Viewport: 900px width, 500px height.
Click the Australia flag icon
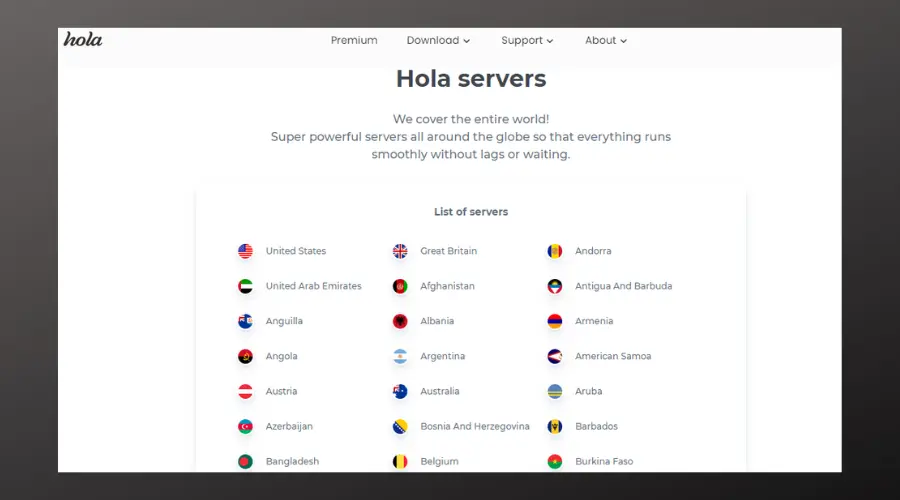click(x=400, y=391)
